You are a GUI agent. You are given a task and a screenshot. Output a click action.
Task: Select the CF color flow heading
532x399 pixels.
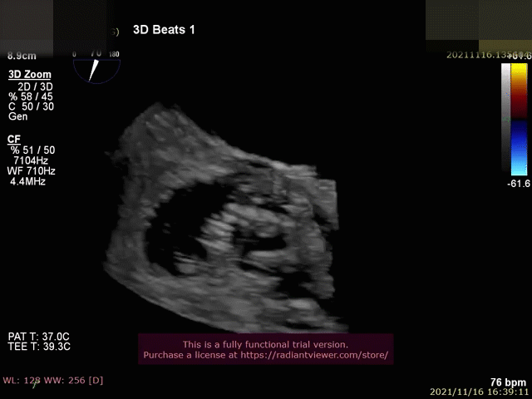point(14,139)
